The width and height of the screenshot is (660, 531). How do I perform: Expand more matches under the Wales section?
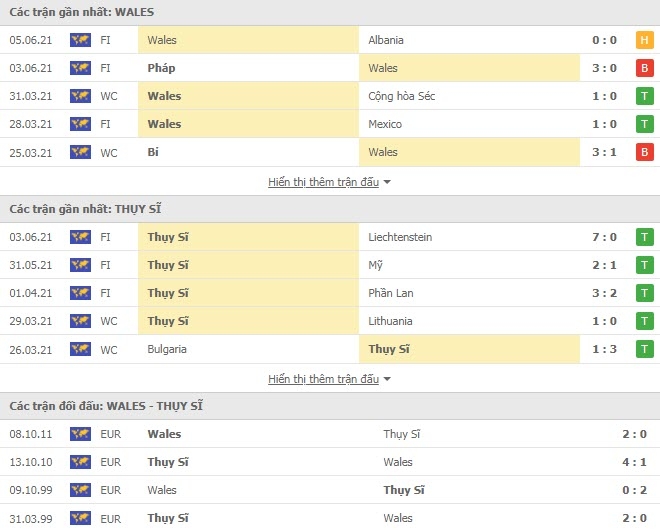pos(323,182)
